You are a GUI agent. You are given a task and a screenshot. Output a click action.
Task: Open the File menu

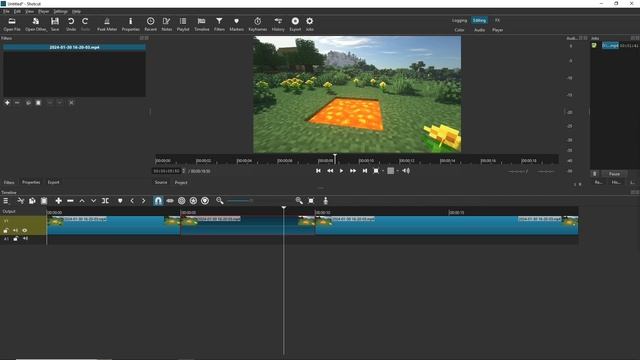tap(6, 11)
